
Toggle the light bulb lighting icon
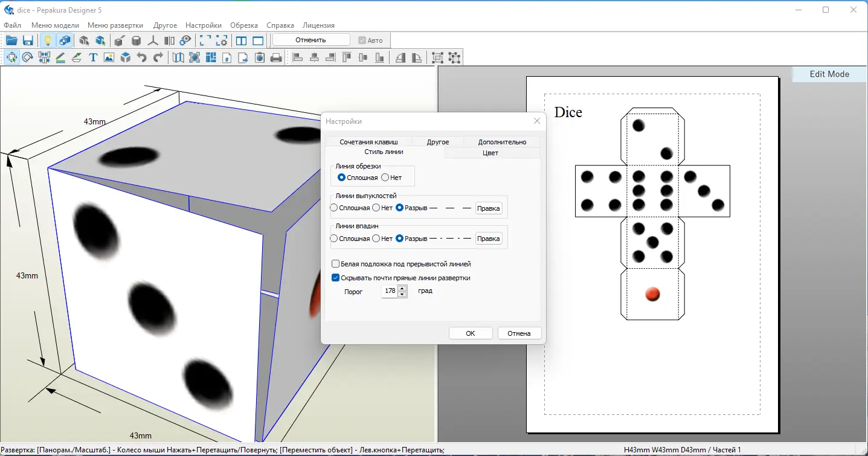47,40
